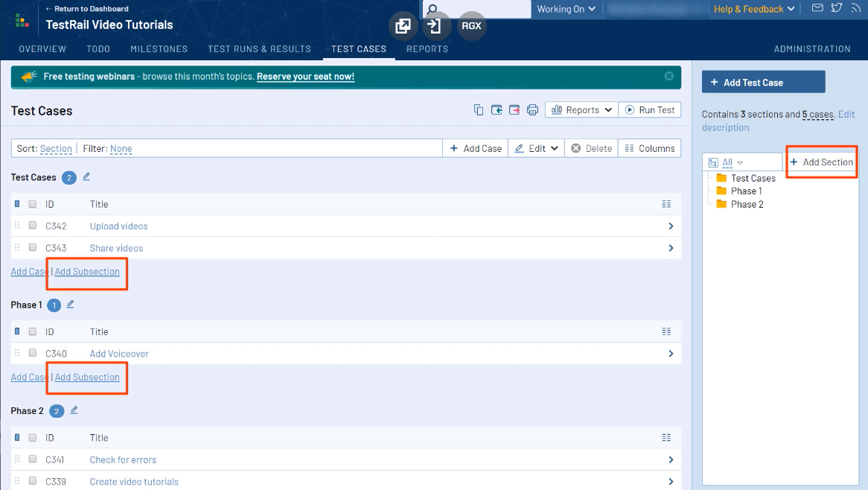Click the RGX round overlay button
Image resolution: width=868 pixels, height=490 pixels.
[x=471, y=26]
